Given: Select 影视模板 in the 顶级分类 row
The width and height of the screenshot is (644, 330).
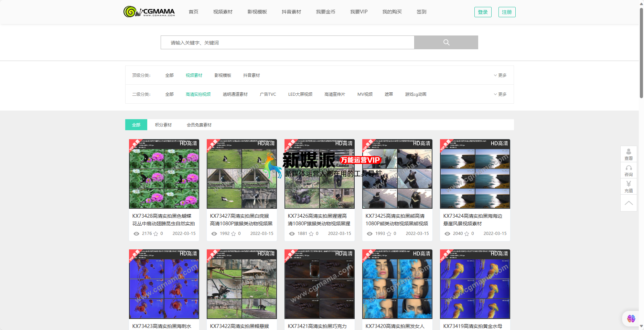Looking at the screenshot, I should [x=223, y=75].
